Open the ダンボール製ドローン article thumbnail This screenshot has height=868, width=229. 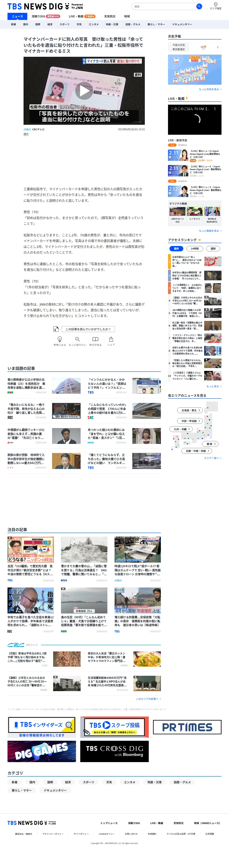(x=138, y=550)
